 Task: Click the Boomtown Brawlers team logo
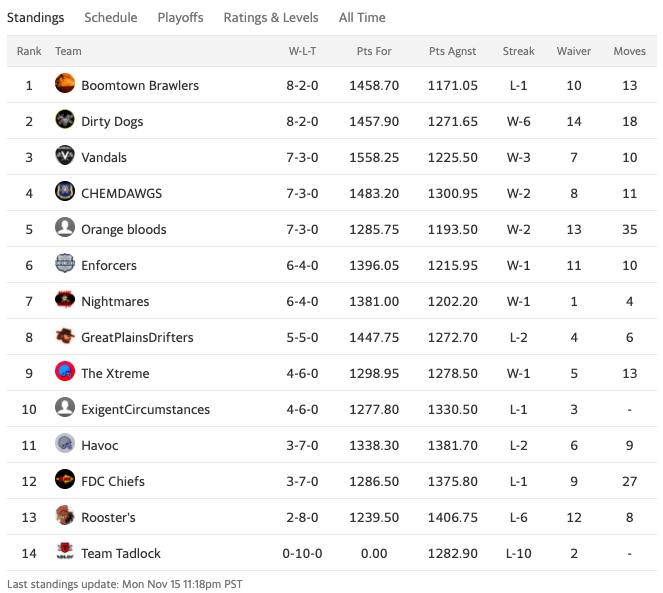tap(65, 83)
